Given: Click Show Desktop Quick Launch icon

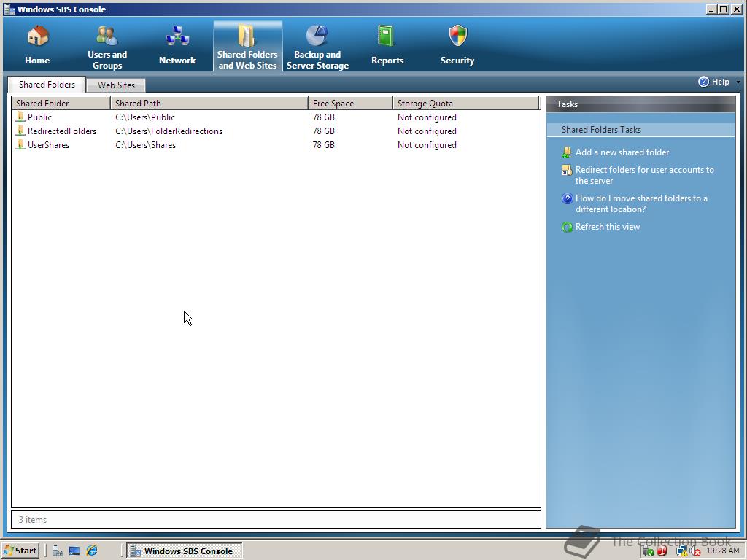Looking at the screenshot, I should pos(74,551).
